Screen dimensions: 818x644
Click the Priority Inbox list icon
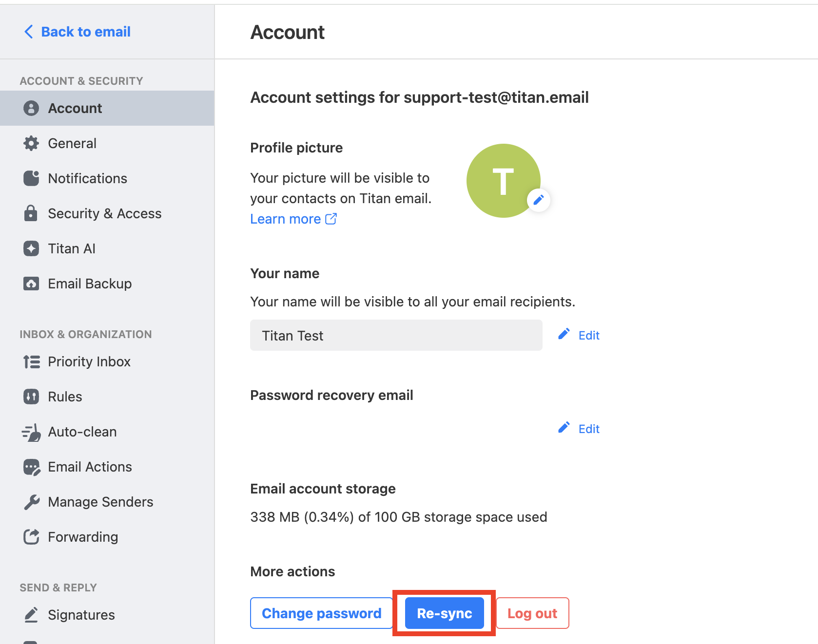coord(32,362)
